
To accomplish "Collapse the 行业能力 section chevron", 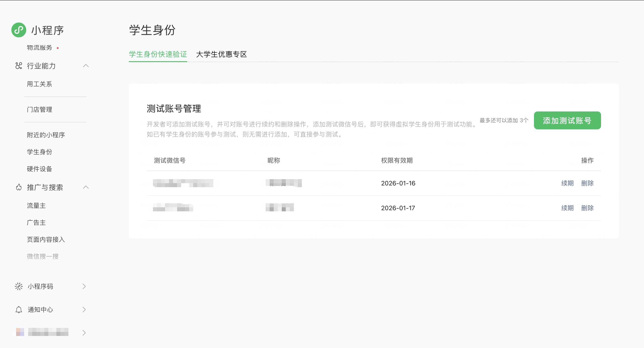I will [86, 66].
